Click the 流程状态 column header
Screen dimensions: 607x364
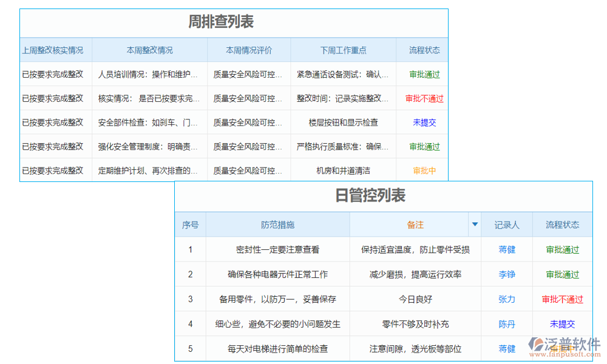pos(562,224)
